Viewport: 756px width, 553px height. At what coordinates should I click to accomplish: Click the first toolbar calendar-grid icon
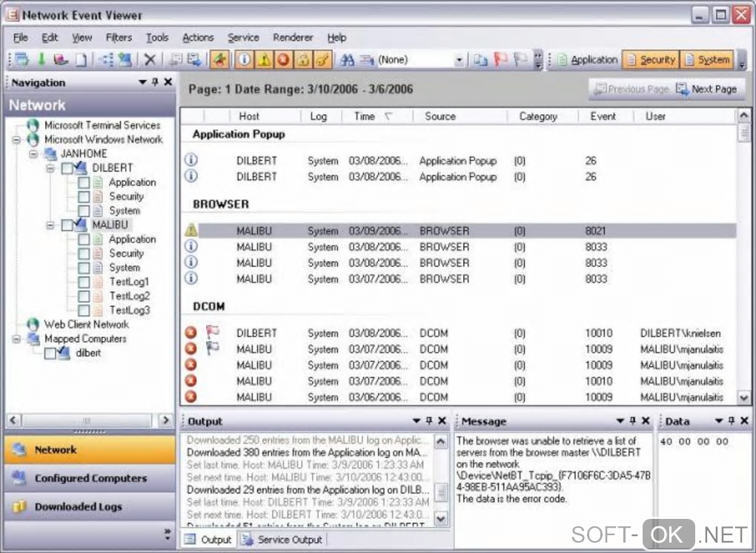point(21,60)
